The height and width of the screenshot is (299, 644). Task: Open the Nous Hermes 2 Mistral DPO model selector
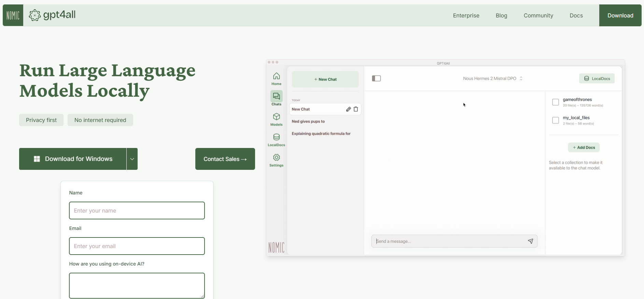click(493, 79)
